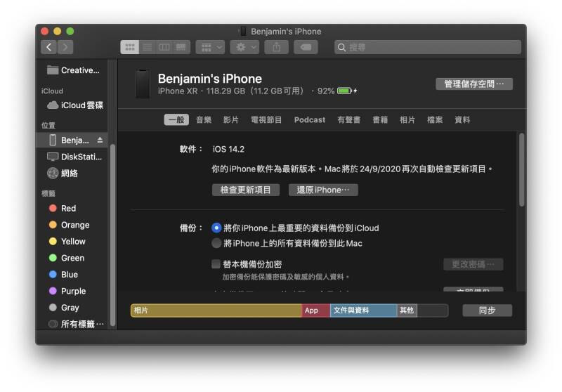
Task: Show 所有標籤 all tags
Action: (x=76, y=324)
